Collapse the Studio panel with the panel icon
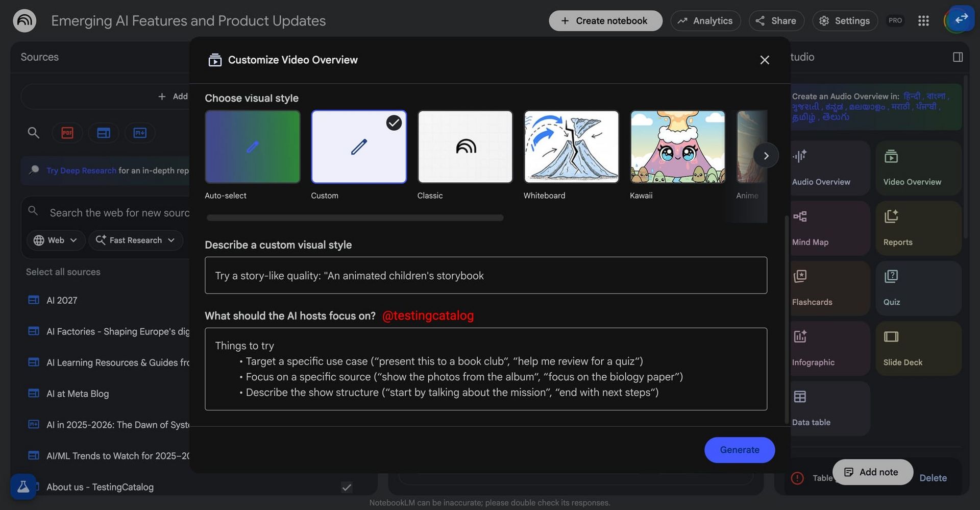This screenshot has height=510, width=980. [x=958, y=57]
